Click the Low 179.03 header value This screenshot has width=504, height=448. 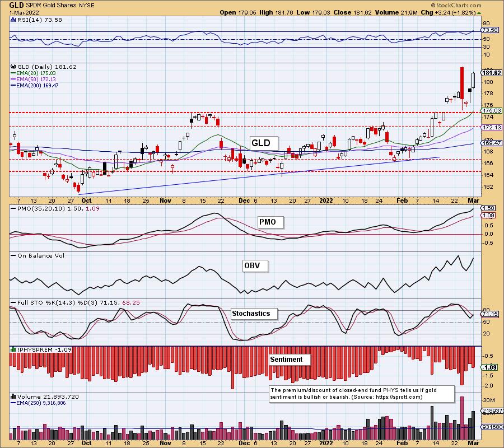pyautogui.click(x=313, y=12)
